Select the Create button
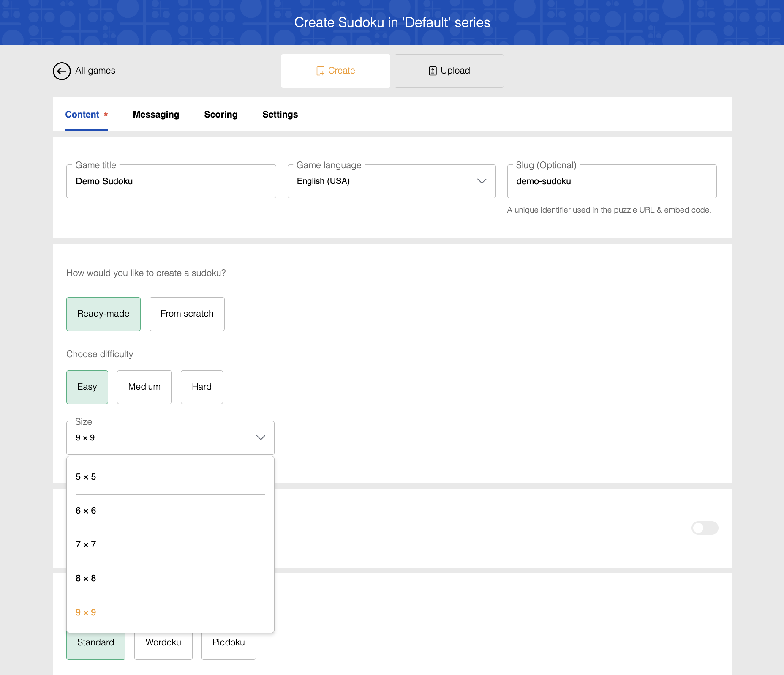 coord(335,71)
